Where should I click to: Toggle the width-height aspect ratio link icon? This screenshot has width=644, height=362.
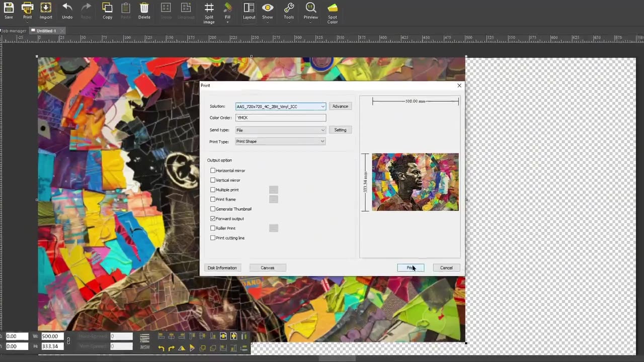point(68,341)
